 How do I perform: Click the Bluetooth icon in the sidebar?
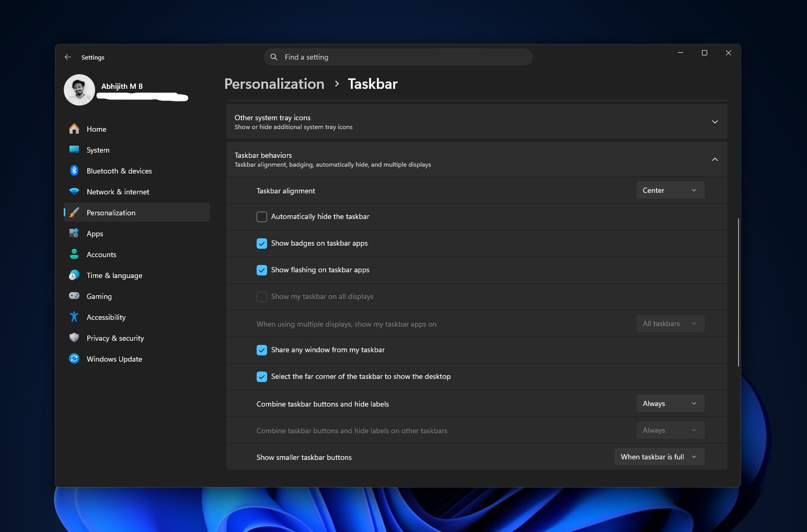coord(74,170)
